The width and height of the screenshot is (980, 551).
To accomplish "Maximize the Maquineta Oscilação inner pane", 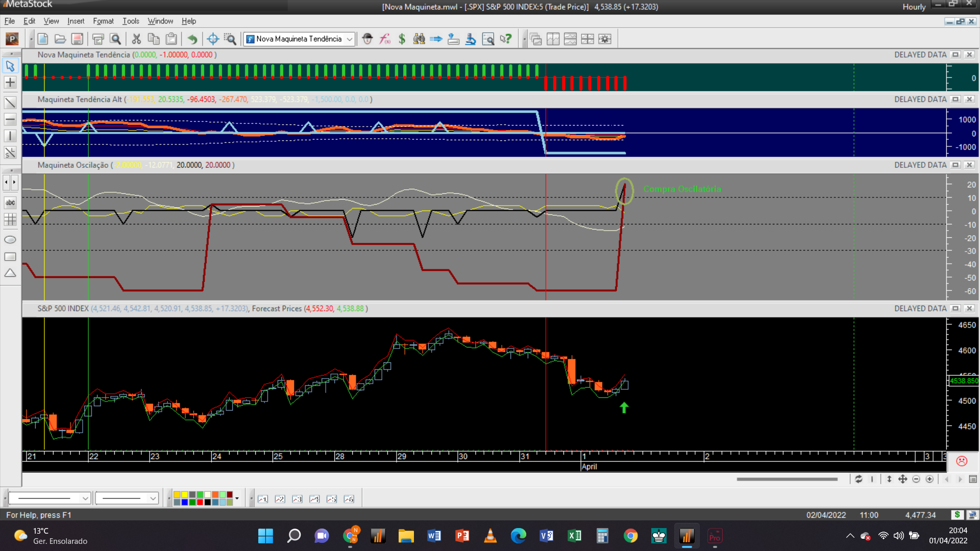I will pos(955,165).
